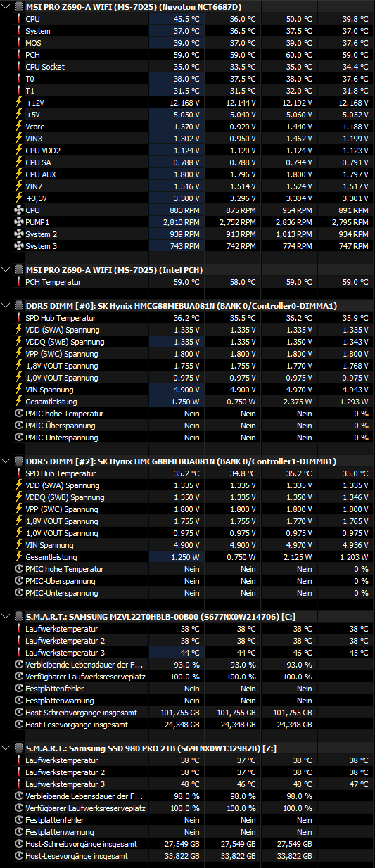Collapse the Nuvoton NCT6687D sensor group
Viewport: 375px width, 868px height.
pos(6,7)
